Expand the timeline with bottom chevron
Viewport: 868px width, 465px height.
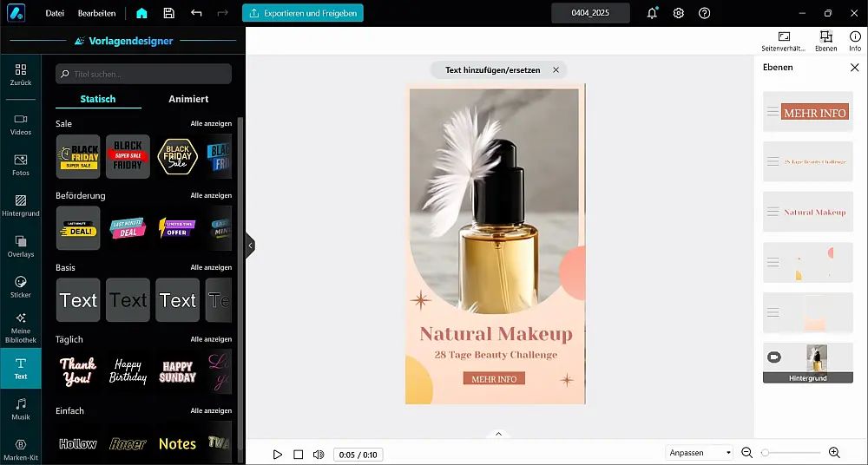[x=498, y=434]
